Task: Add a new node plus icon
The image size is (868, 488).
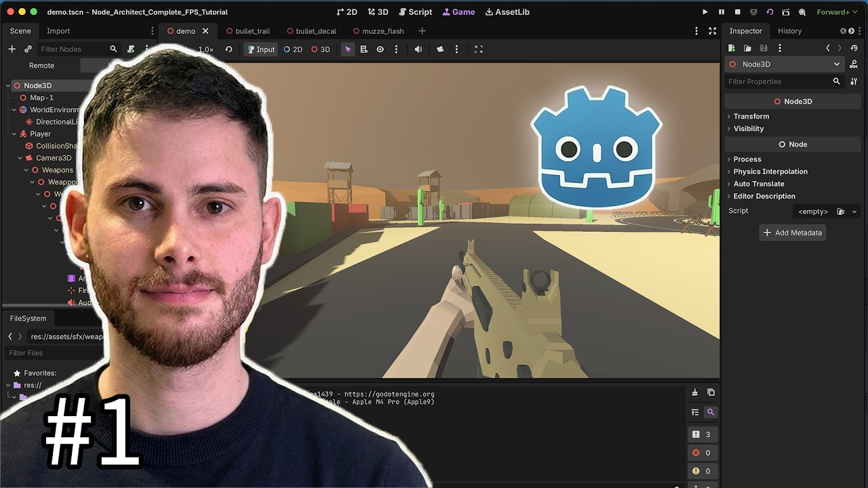Action: [12, 49]
